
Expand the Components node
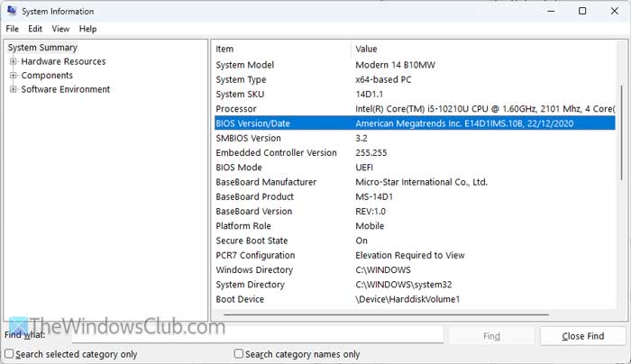[14, 75]
